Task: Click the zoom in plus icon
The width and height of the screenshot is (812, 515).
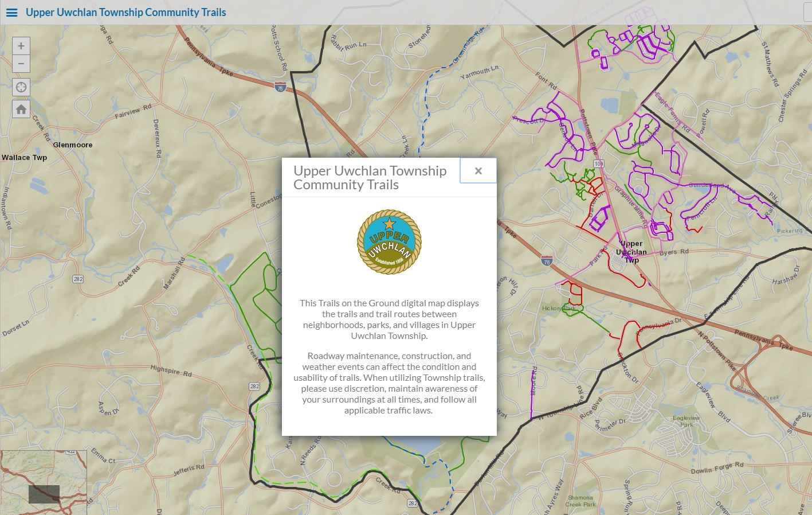Action: pyautogui.click(x=21, y=45)
